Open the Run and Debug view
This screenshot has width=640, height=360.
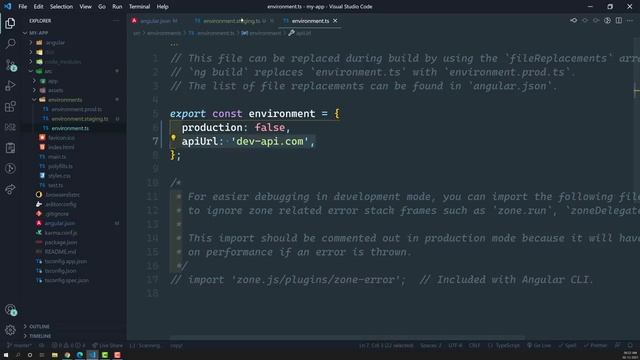coord(10,85)
